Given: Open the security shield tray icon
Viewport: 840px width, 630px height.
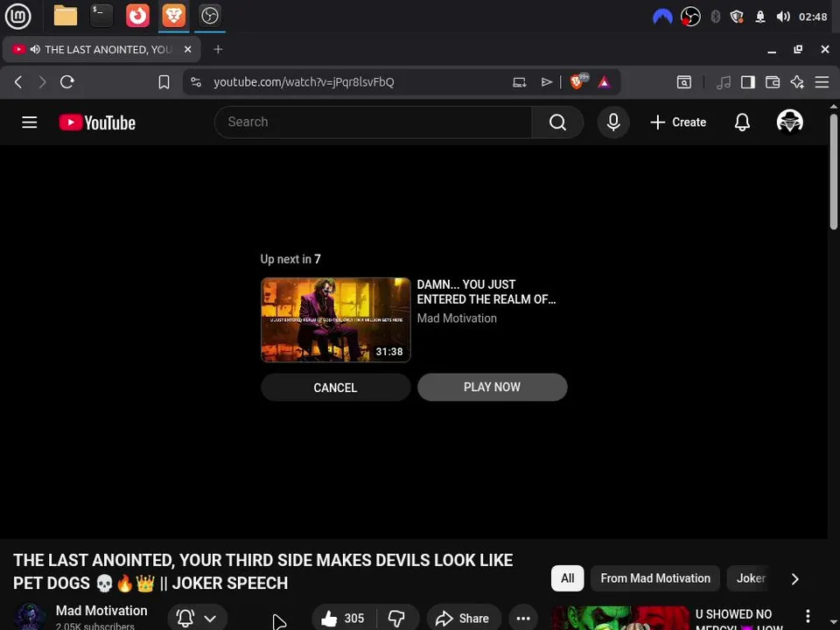Looking at the screenshot, I should pyautogui.click(x=737, y=17).
